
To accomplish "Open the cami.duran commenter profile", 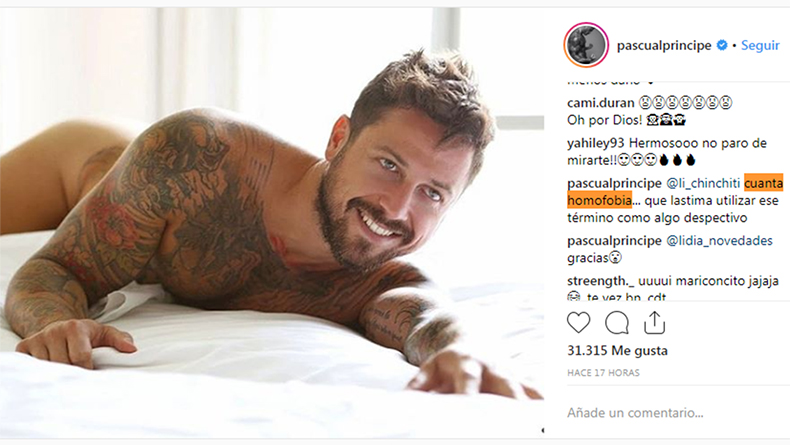I will pyautogui.click(x=601, y=103).
